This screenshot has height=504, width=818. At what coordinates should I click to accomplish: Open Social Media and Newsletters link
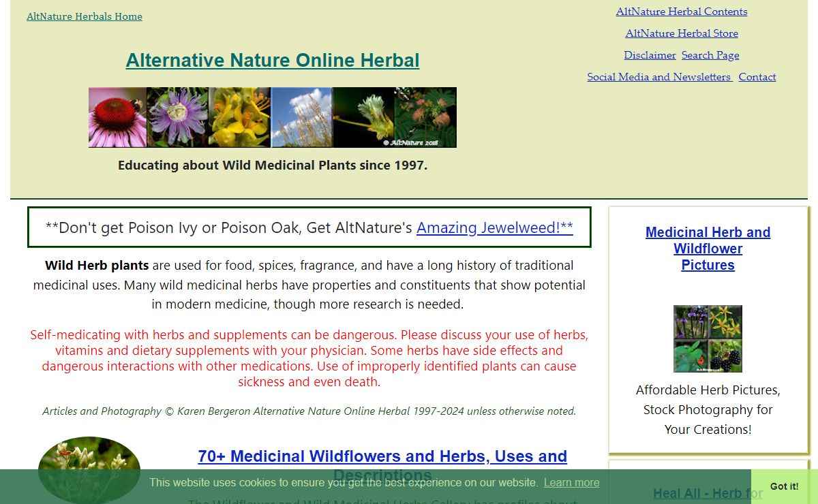pyautogui.click(x=660, y=77)
